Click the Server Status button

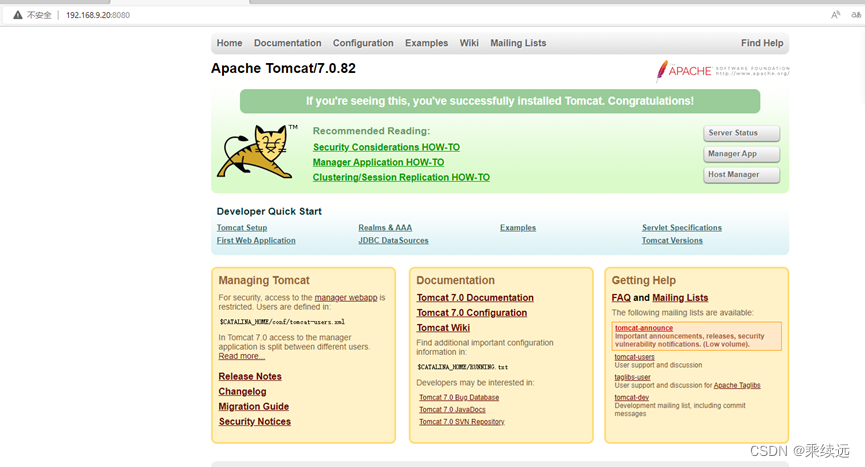[741, 133]
